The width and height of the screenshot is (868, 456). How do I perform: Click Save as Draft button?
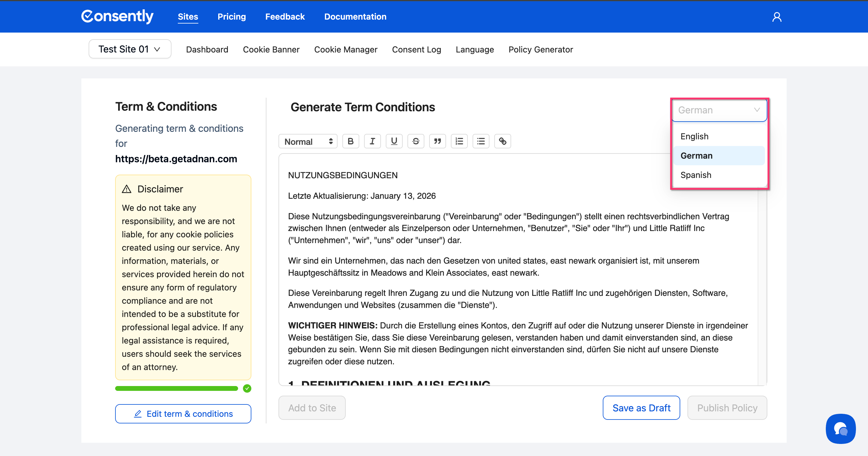(641, 408)
